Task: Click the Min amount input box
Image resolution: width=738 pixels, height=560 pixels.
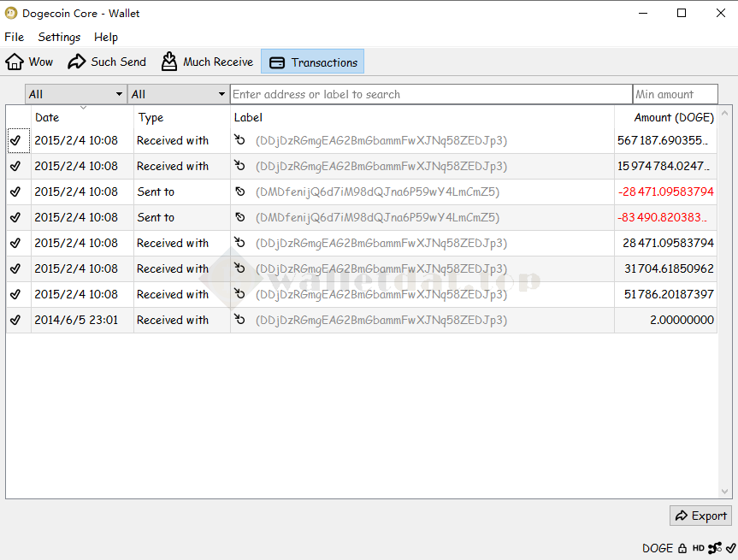Action: tap(675, 94)
